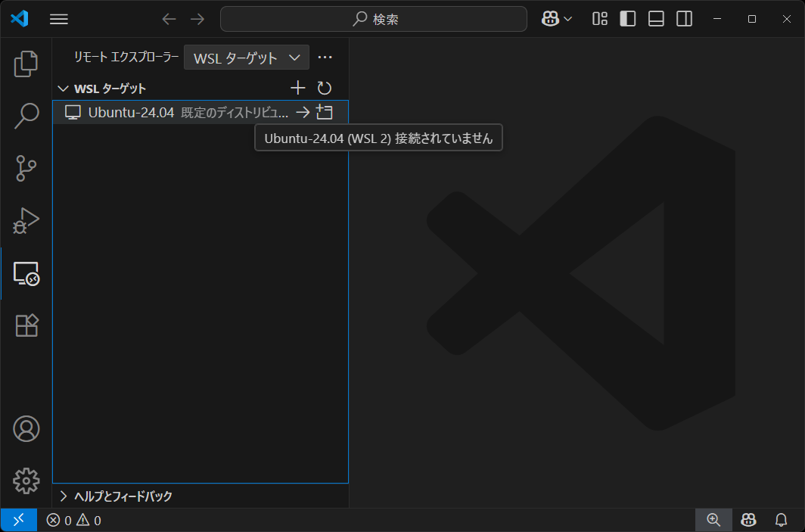The image size is (805, 532).
Task: Collapse the WSL ターゲット section
Action: (x=200, y=89)
